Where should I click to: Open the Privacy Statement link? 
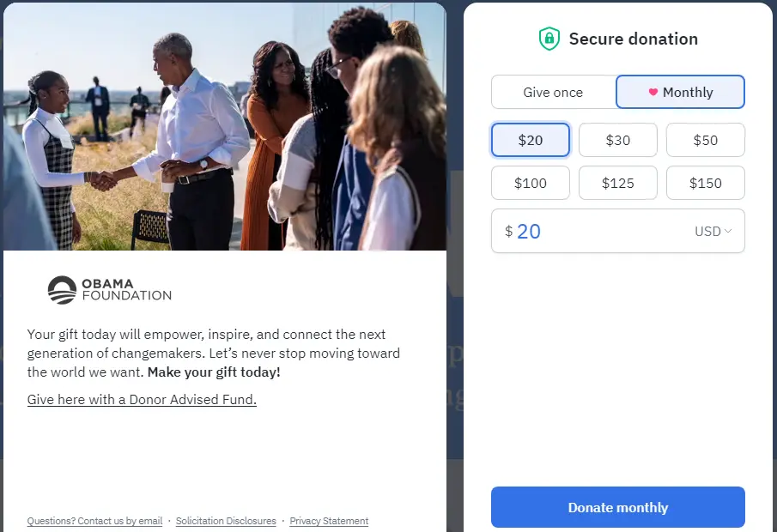pos(329,521)
